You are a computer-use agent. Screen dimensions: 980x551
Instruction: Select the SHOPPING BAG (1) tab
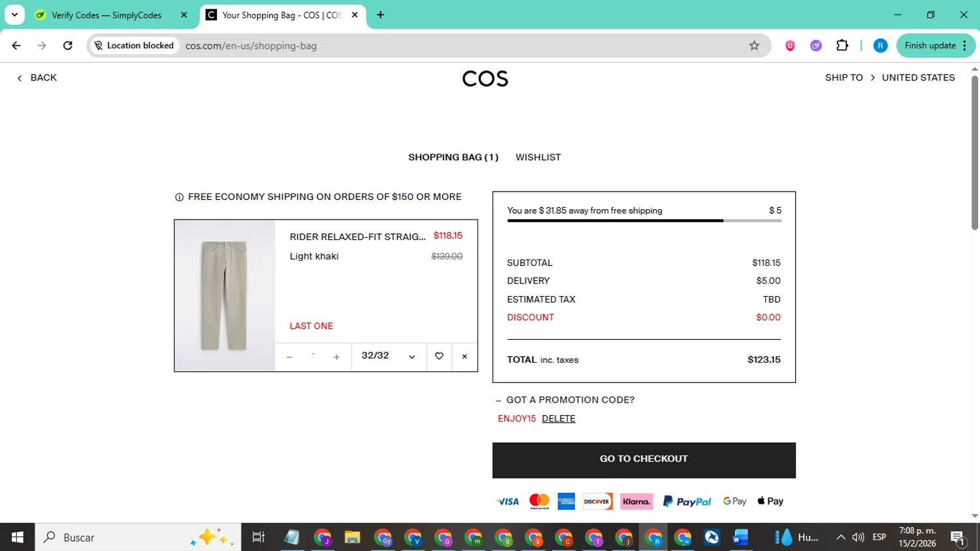(453, 158)
